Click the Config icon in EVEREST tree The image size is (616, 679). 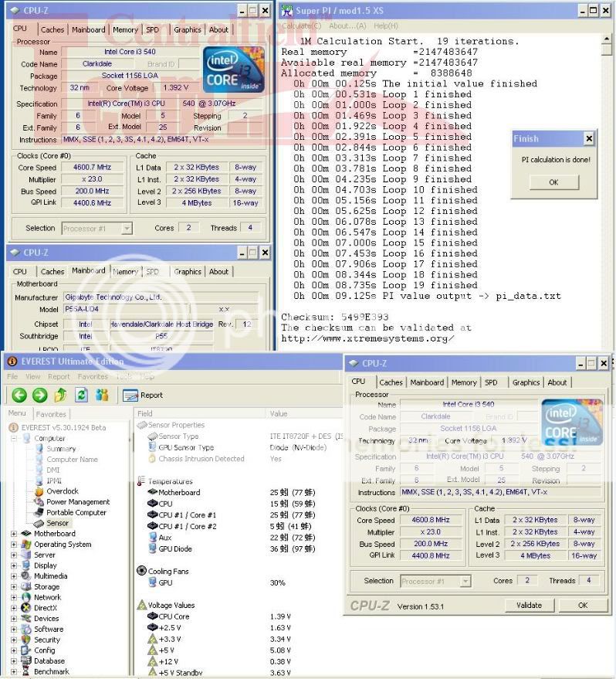point(26,650)
